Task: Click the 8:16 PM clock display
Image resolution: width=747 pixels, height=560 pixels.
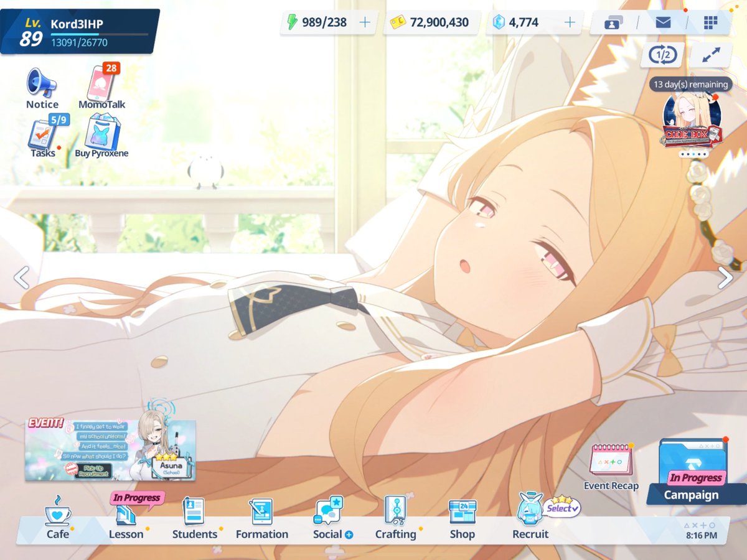Action: point(702,535)
